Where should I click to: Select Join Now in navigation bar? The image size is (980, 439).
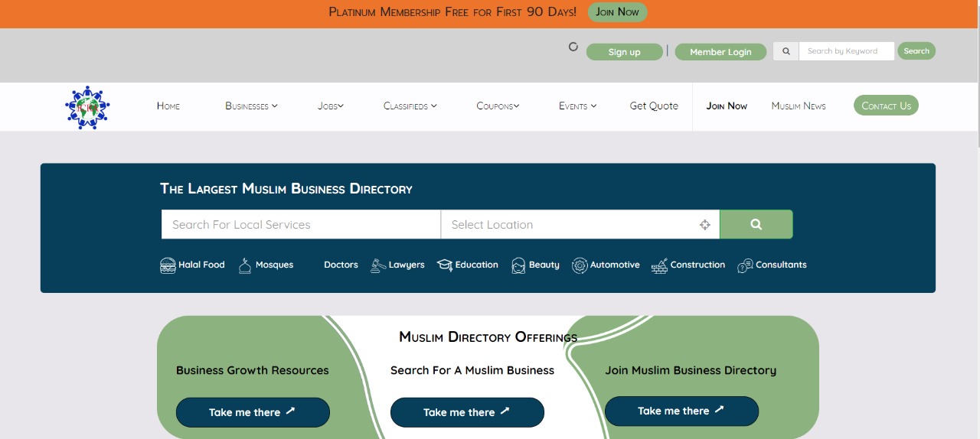click(727, 106)
